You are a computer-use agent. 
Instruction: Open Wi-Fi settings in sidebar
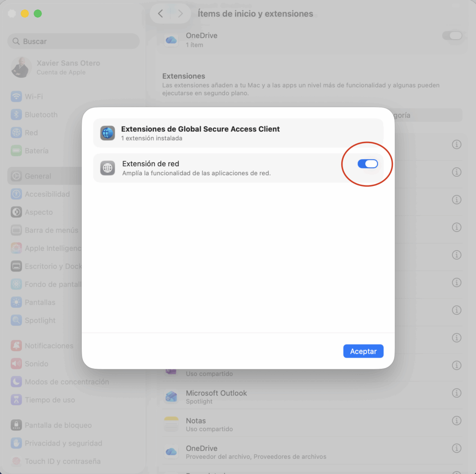[33, 97]
